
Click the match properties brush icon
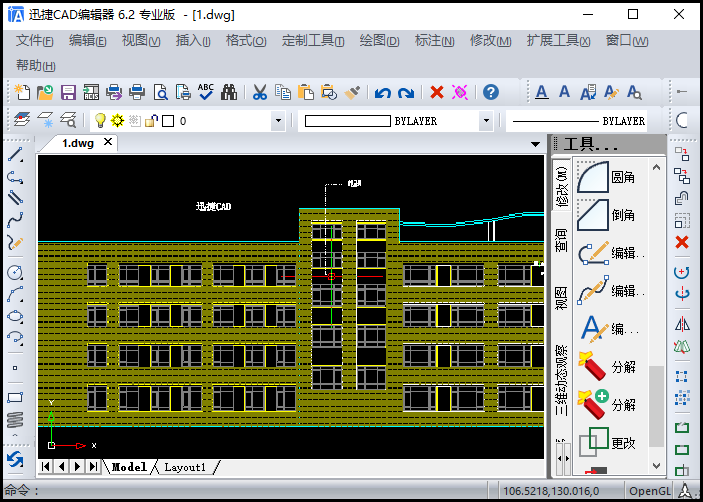point(352,92)
